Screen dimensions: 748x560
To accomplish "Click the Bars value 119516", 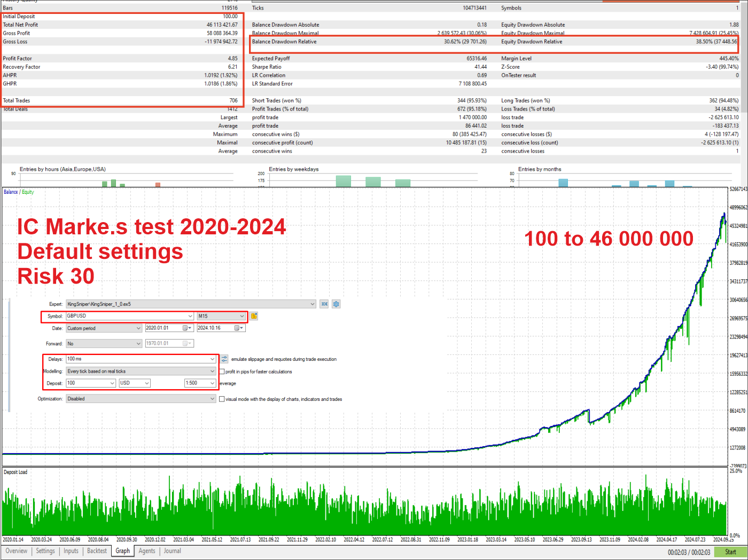I will [230, 8].
